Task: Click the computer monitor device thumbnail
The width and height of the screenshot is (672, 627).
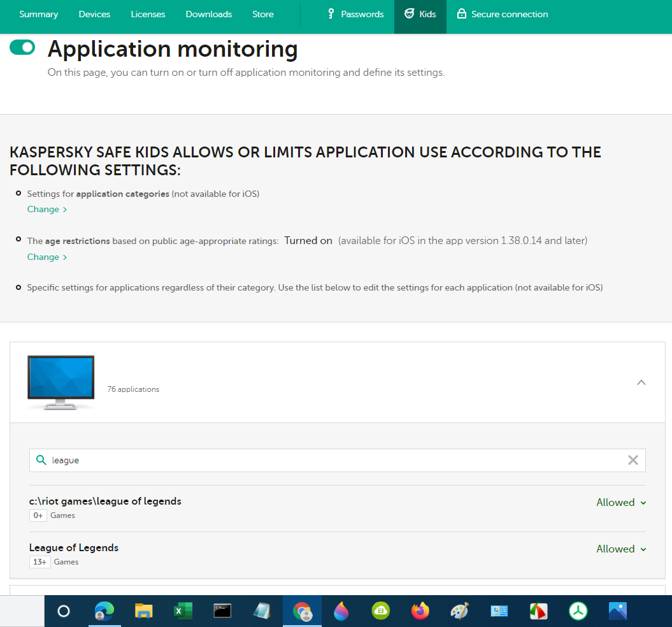Action: point(61,382)
